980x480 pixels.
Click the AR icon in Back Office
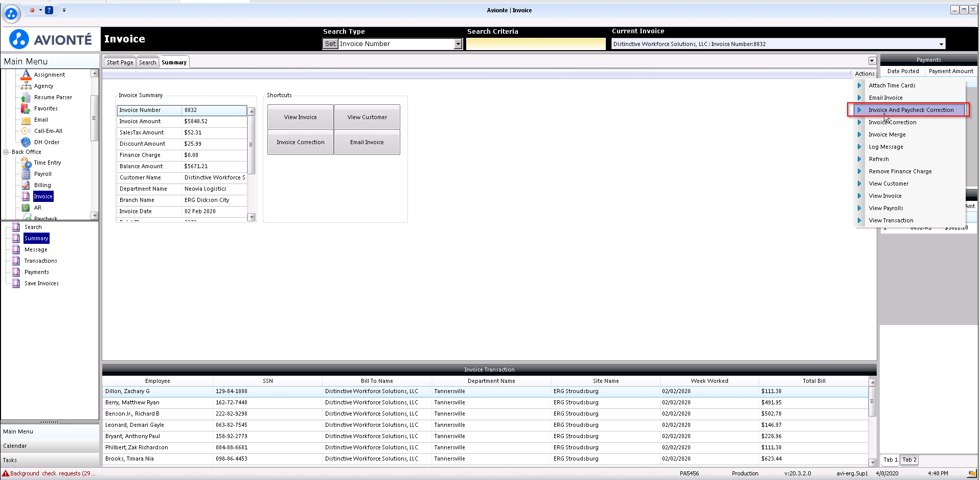(26, 208)
